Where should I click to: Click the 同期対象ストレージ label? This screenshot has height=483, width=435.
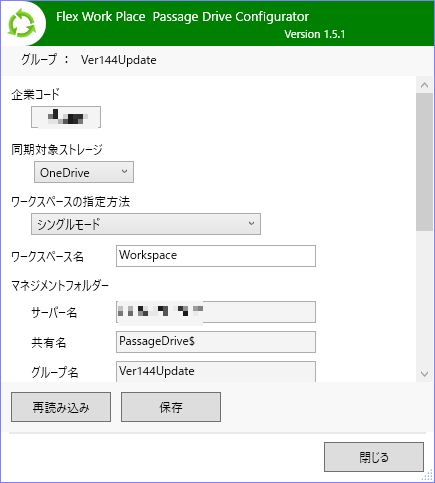(57, 150)
